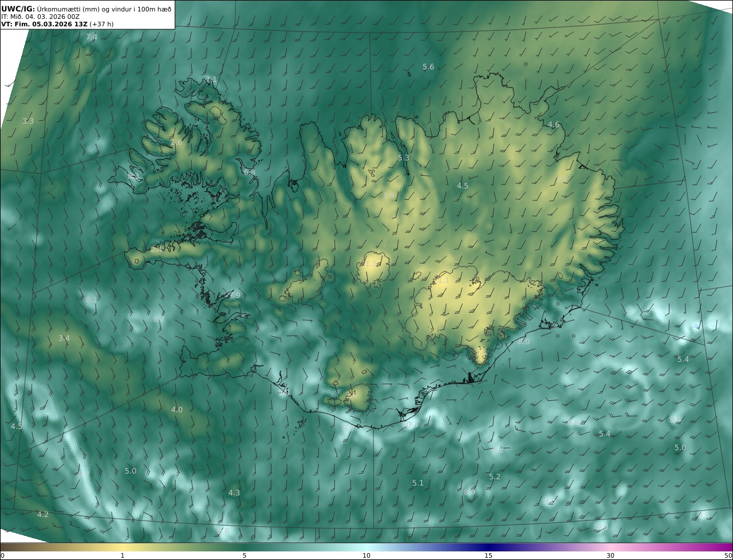
Task: Click the colorbar tick label 15
Action: 488,555
